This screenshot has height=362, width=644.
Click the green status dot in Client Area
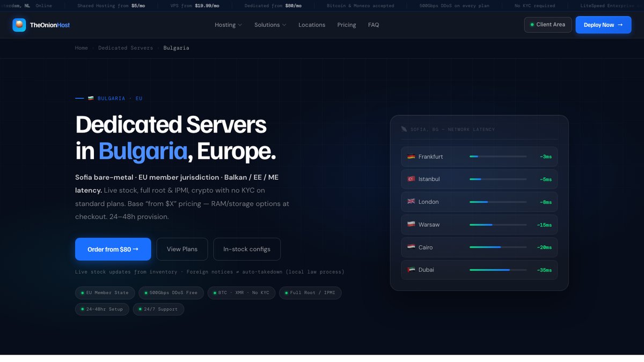click(x=532, y=25)
